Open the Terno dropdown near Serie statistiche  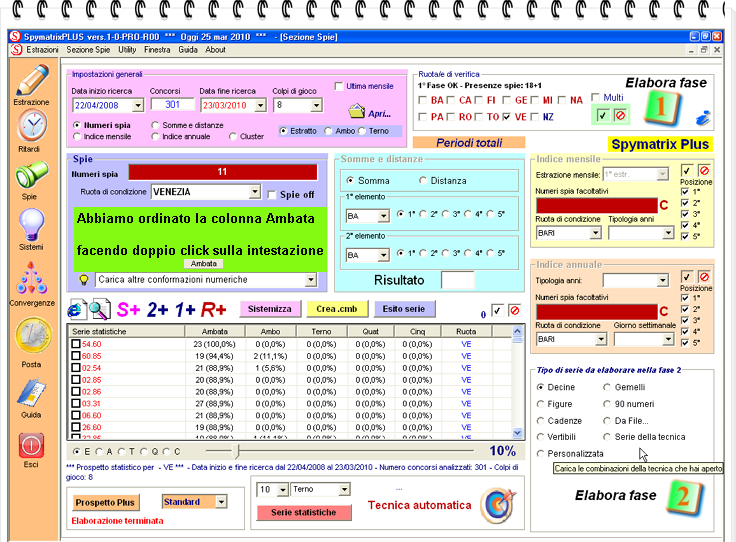pyautogui.click(x=345, y=489)
